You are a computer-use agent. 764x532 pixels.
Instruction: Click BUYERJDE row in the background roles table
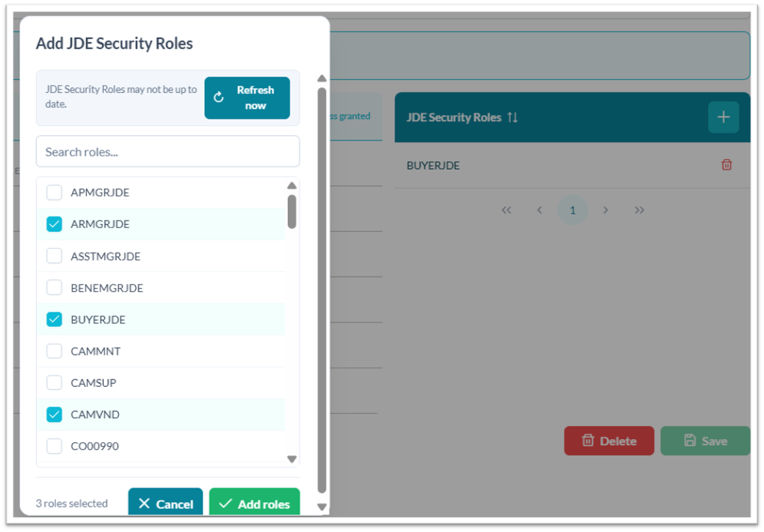point(573,165)
